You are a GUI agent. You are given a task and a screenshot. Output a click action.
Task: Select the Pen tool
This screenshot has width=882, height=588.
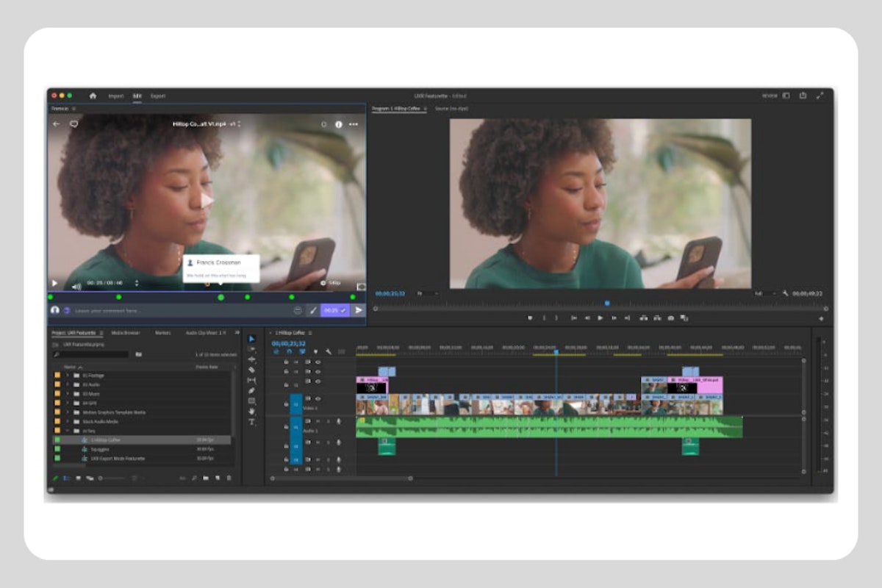click(253, 389)
